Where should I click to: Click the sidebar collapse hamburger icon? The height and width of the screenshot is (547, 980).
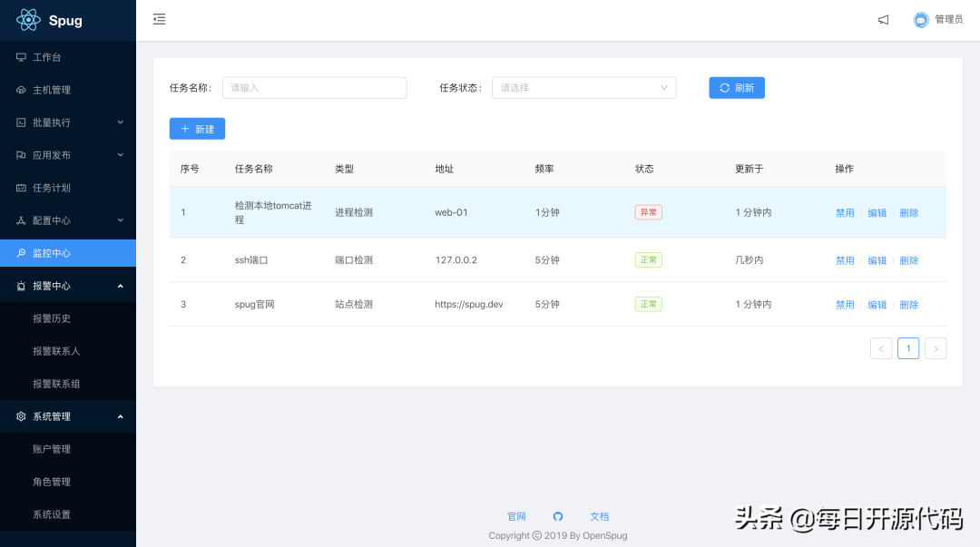[160, 19]
